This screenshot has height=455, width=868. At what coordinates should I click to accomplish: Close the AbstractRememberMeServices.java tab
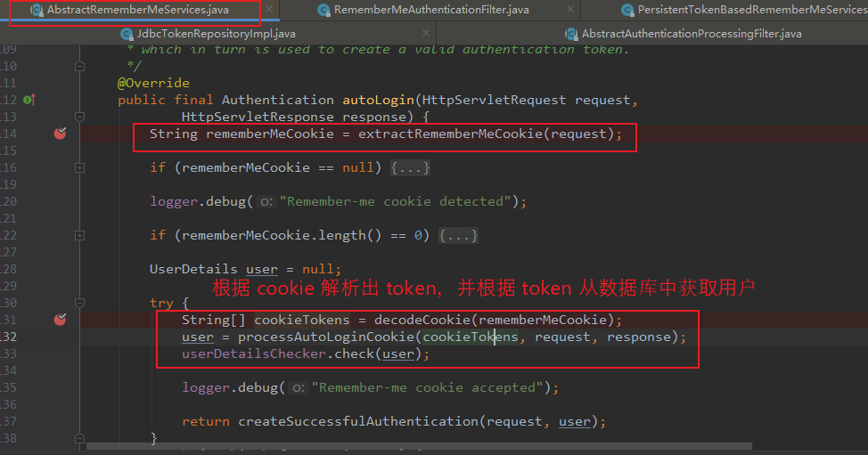pyautogui.click(x=269, y=10)
